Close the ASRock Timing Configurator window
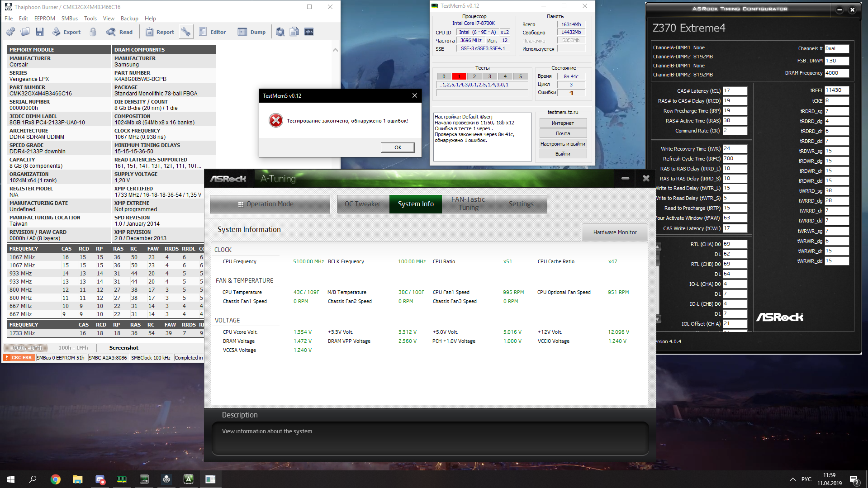 click(x=852, y=9)
